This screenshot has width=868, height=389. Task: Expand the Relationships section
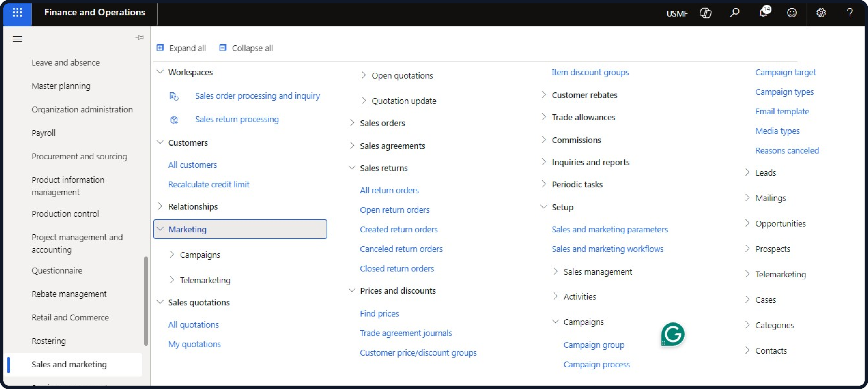[x=160, y=206]
